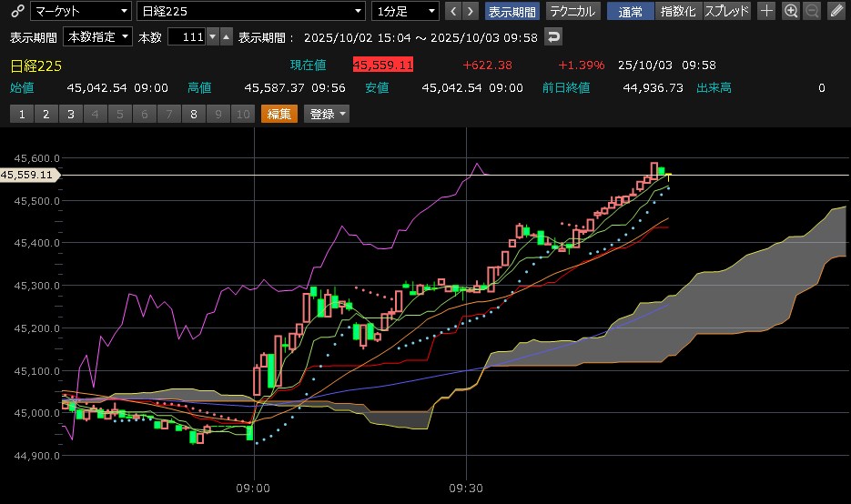Zoom out with the magnifier minus icon
This screenshot has height=504, width=851.
[812, 11]
